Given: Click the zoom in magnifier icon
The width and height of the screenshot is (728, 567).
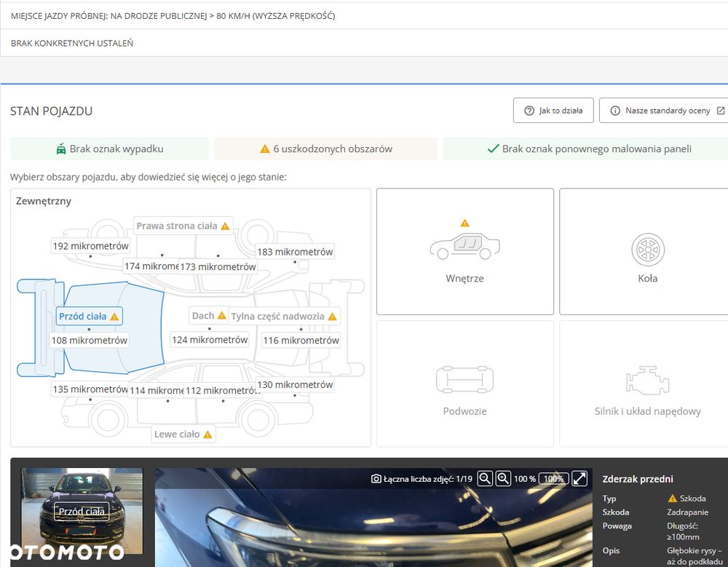Looking at the screenshot, I should click(503, 478).
